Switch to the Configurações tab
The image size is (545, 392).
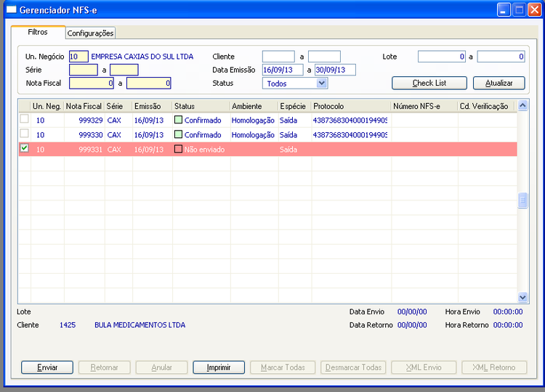(x=90, y=33)
